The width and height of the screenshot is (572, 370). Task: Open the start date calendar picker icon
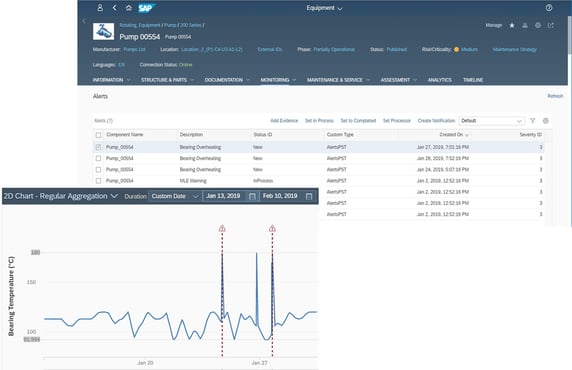pyautogui.click(x=252, y=196)
